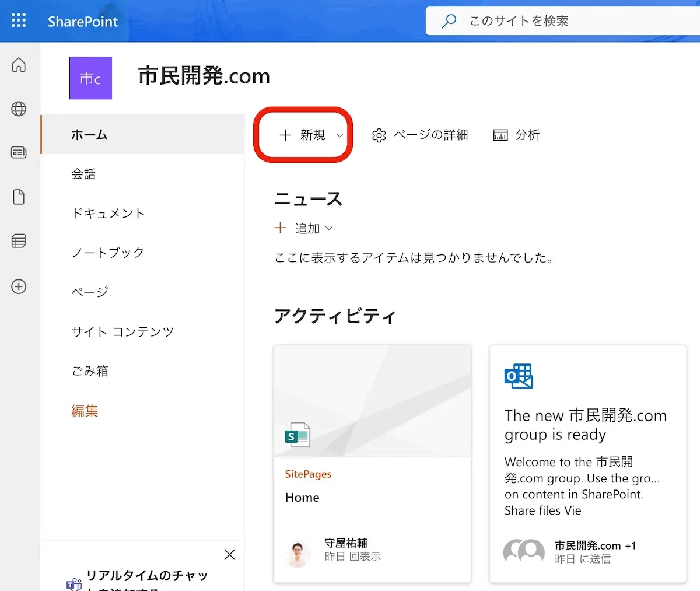Close the Teams chat prompt
Image resolution: width=700 pixels, height=591 pixels.
coord(230,555)
